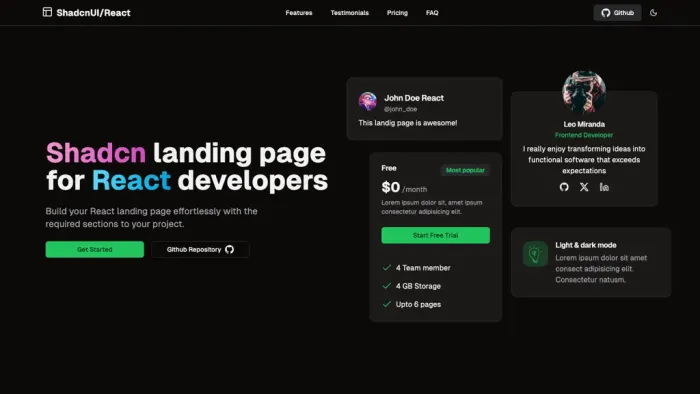Click the lightbulb icon in Light & dark mode card

535,254
